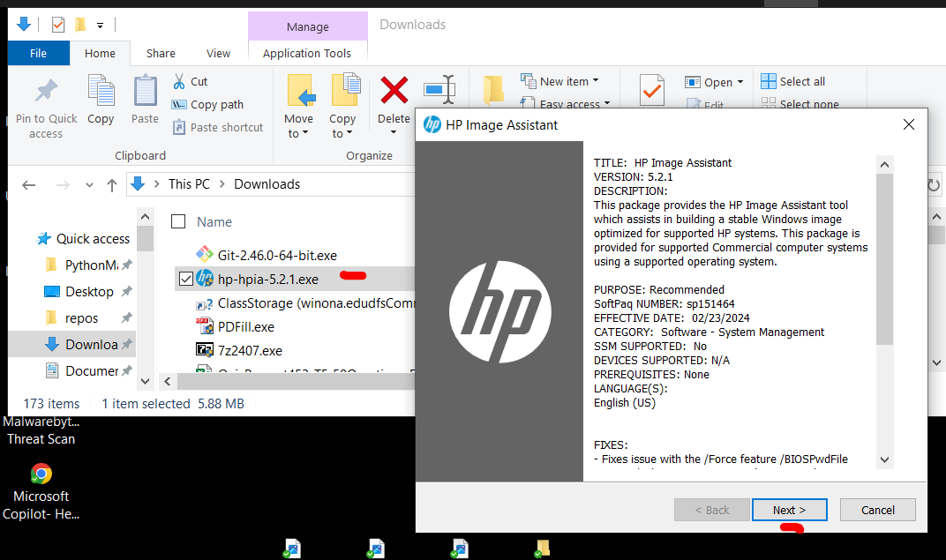The width and height of the screenshot is (946, 560).
Task: Click the Manage contextual tab
Action: [308, 26]
